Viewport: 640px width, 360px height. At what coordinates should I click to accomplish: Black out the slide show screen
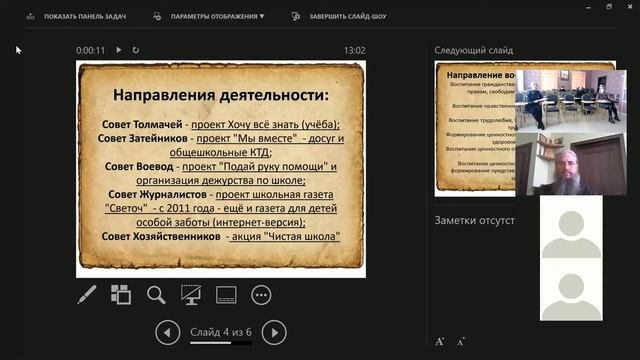[x=191, y=295]
